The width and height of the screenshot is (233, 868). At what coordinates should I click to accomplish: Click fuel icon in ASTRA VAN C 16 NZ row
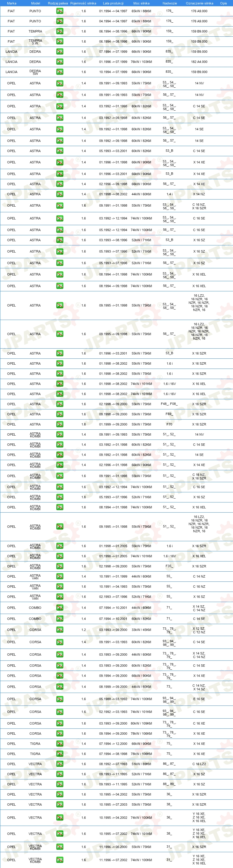click(x=60, y=586)
